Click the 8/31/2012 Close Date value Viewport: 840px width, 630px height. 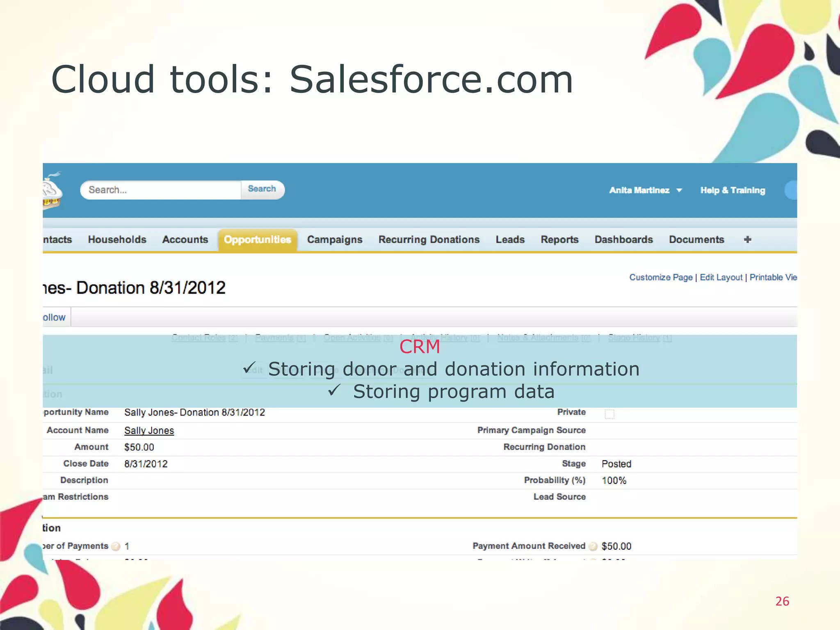tap(146, 464)
